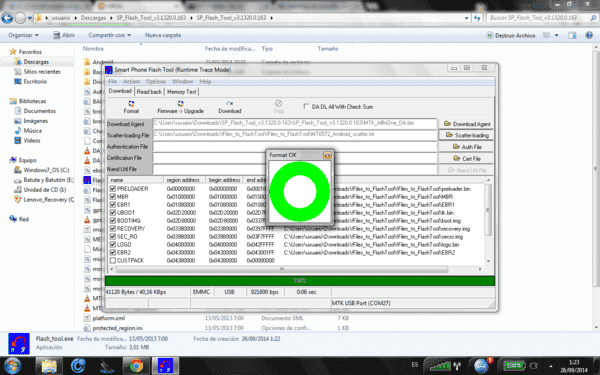Open the Window menu
Viewport: 600px width, 375px height.
coord(183,82)
